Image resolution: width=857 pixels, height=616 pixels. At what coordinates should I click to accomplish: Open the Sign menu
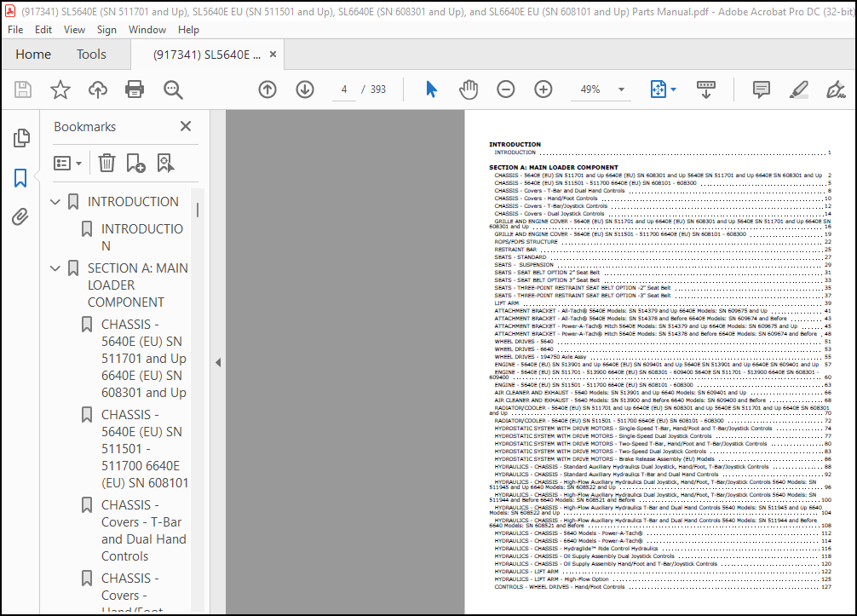pyautogui.click(x=106, y=30)
